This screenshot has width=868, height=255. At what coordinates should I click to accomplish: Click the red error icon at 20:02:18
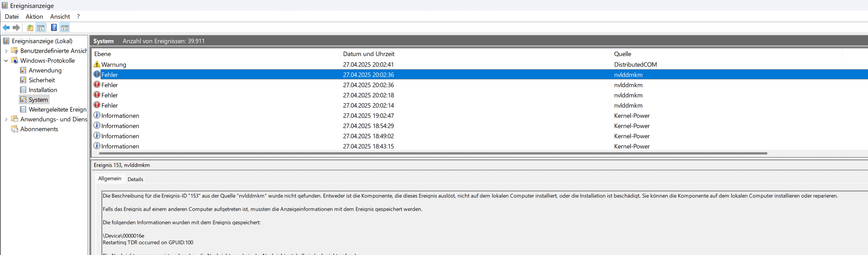pyautogui.click(x=97, y=95)
